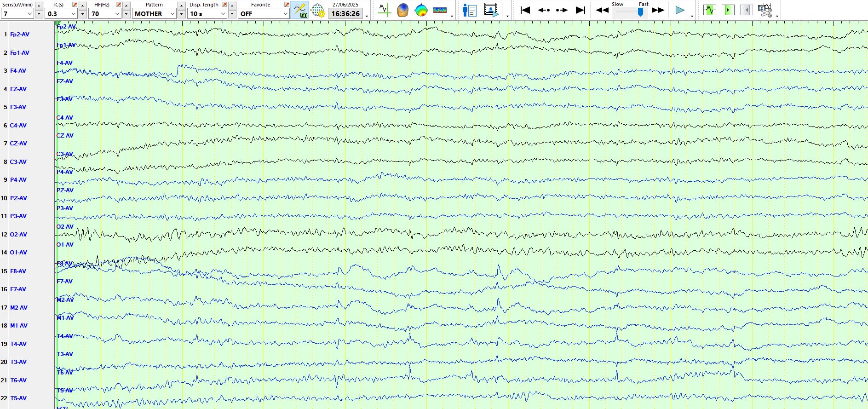Viewport: 868px width, 409px height.
Task: Step Disp. length down with the down arrow
Action: click(x=232, y=14)
